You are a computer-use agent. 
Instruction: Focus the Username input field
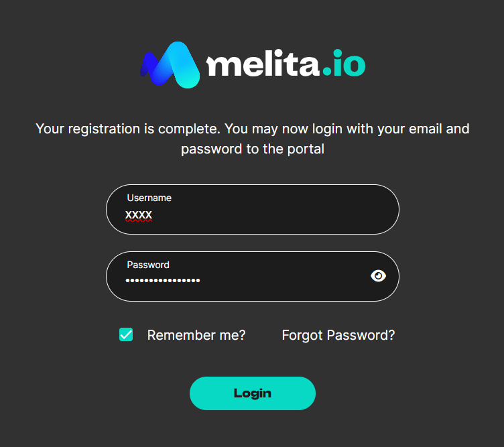coord(268,214)
